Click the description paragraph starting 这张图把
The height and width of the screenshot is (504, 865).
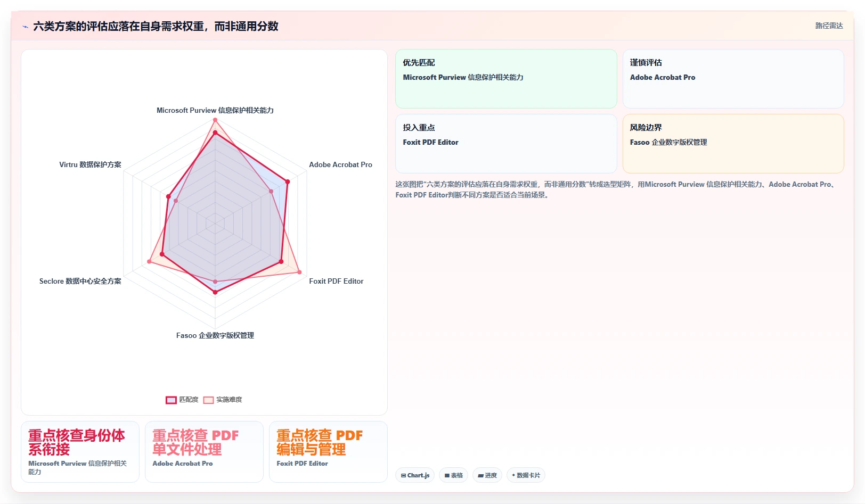(x=617, y=189)
